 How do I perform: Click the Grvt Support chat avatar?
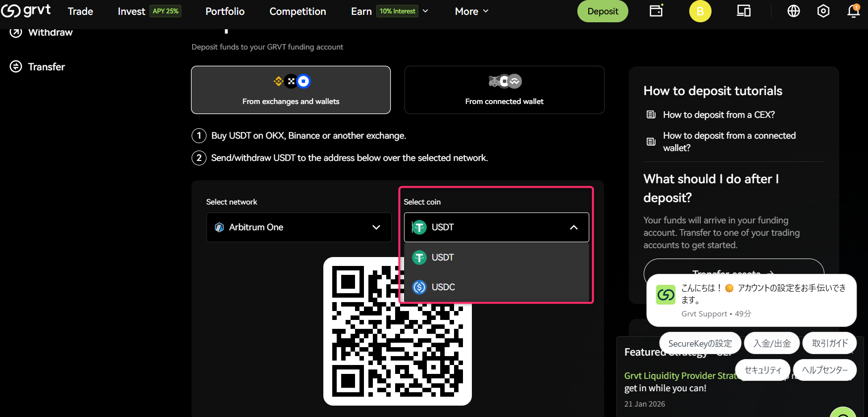coord(666,295)
